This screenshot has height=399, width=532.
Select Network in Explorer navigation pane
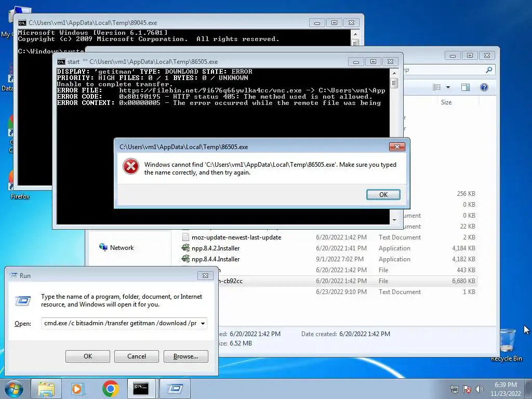(x=122, y=248)
